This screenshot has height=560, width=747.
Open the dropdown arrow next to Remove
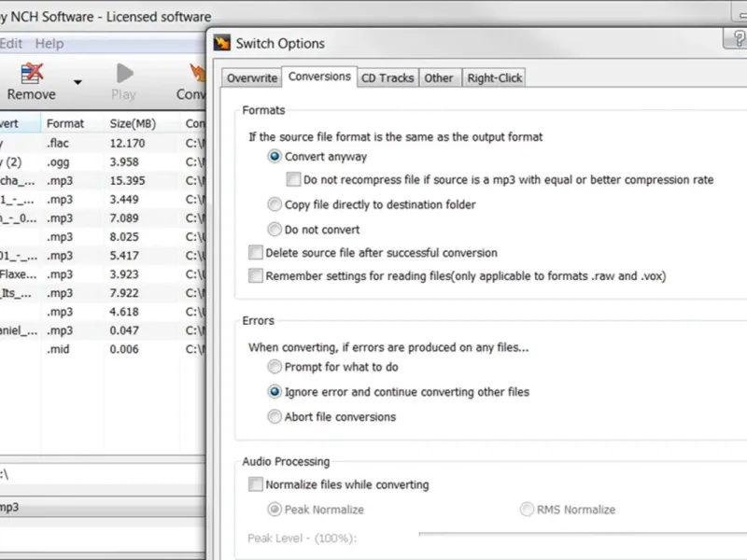[x=78, y=82]
